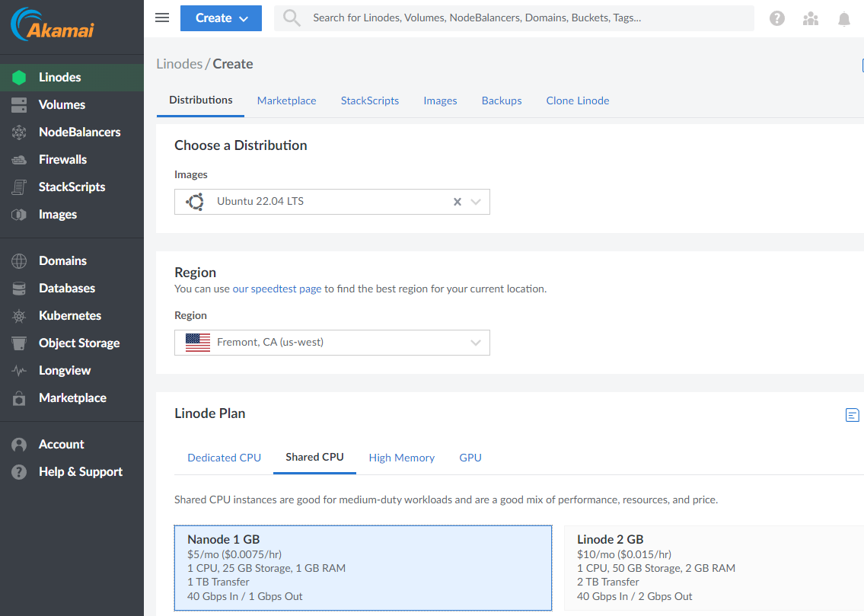864x616 pixels.
Task: Open the Linode Plan docs icon
Action: (x=853, y=415)
